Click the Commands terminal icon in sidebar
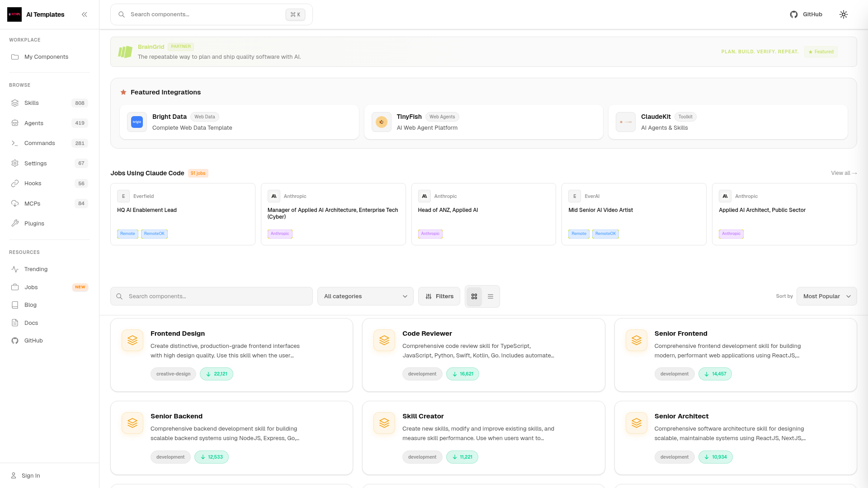This screenshot has height=488, width=868. pos(15,143)
